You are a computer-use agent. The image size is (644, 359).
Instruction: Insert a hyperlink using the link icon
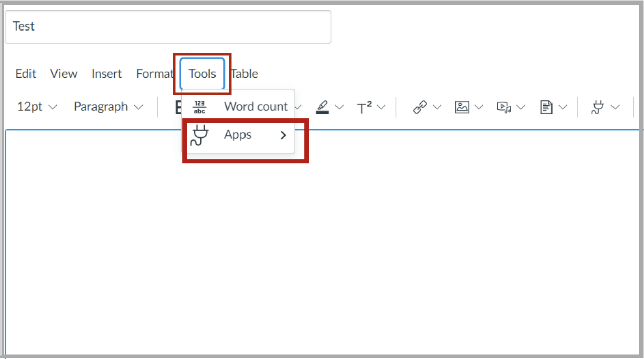(x=420, y=107)
